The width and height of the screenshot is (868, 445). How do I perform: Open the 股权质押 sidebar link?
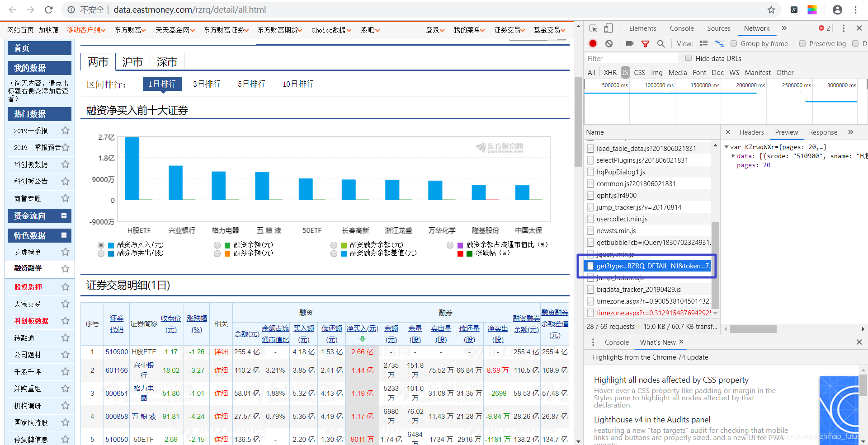28,287
